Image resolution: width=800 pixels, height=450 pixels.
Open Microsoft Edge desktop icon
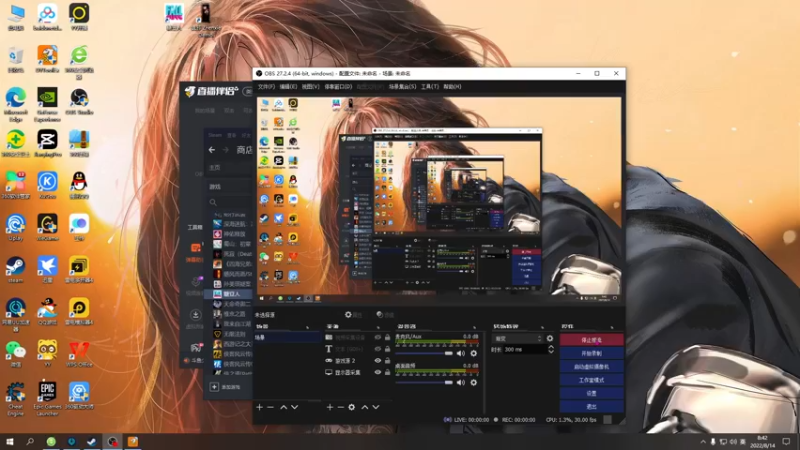15,105
